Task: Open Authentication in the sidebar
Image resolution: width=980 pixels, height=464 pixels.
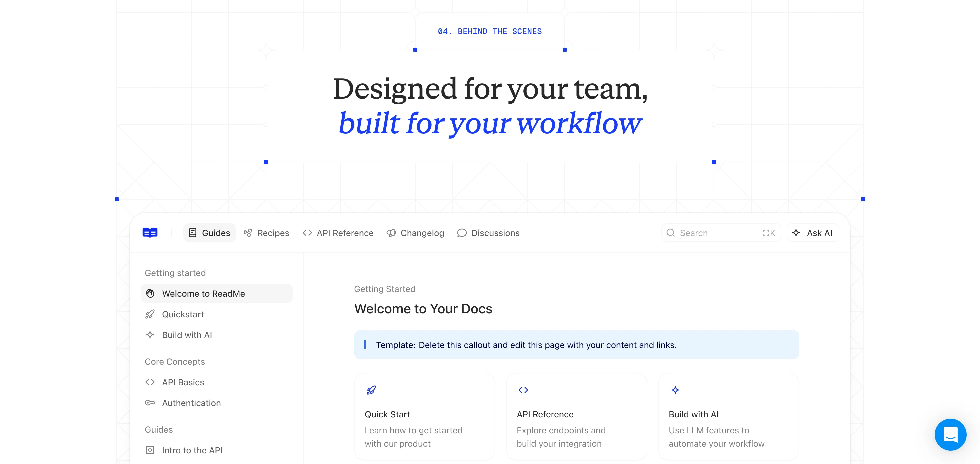Action: (x=216, y=403)
